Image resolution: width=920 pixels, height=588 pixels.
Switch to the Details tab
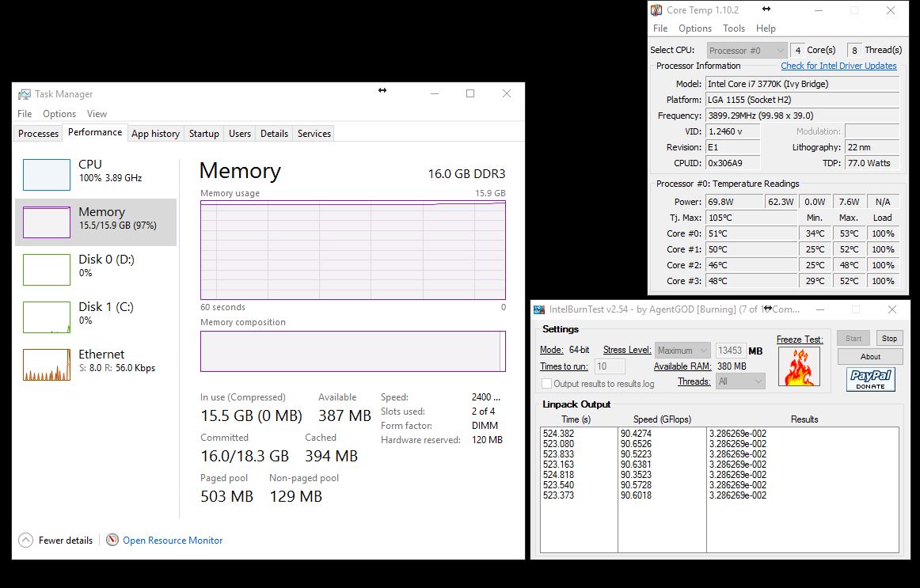(274, 134)
